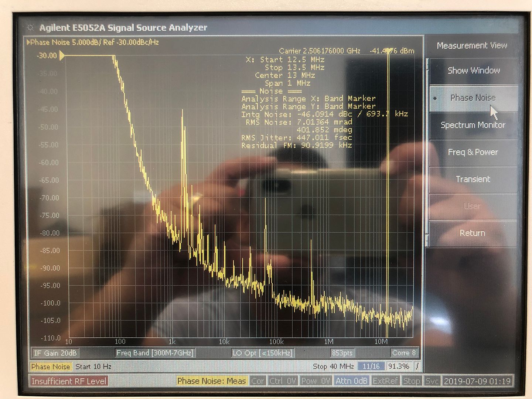
Task: Click the 1M x-axis label
Action: coord(329,342)
